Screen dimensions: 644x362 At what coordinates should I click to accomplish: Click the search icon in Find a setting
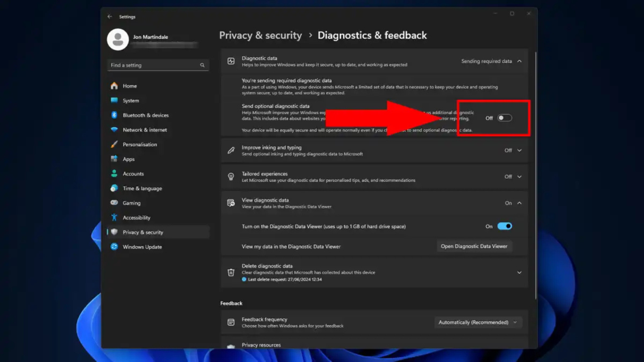click(x=202, y=65)
